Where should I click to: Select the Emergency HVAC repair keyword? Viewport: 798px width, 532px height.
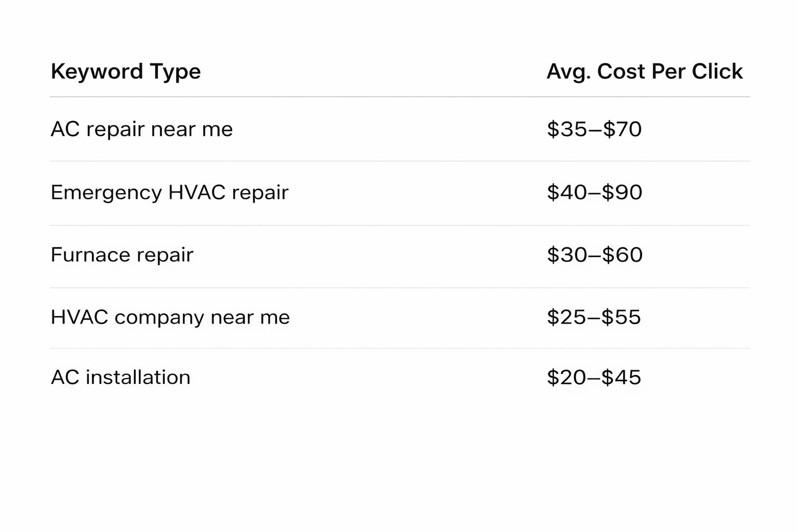coord(169,193)
